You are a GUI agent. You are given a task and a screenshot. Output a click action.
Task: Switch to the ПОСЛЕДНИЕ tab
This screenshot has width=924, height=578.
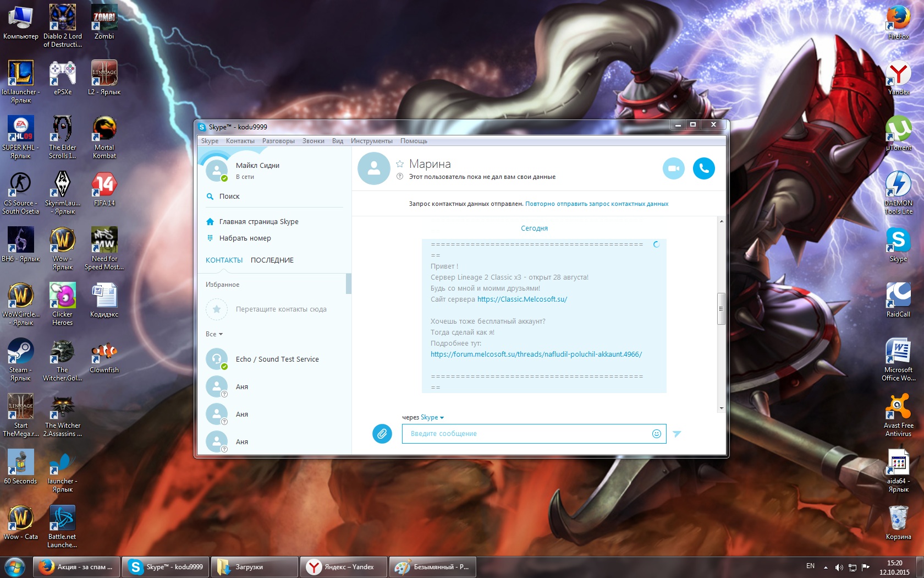pos(272,260)
